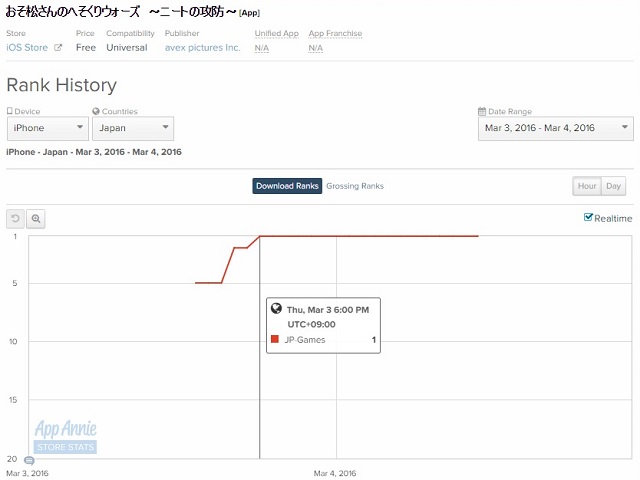Open the iPhone device dropdown
Image resolution: width=640 pixels, height=480 pixels.
(48, 128)
